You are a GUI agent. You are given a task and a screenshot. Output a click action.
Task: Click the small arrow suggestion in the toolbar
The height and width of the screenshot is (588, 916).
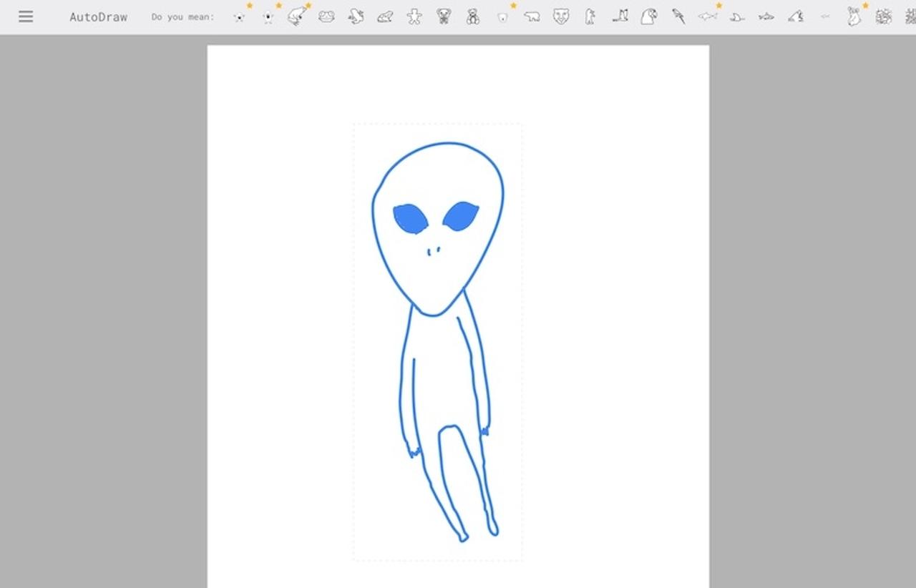click(x=824, y=17)
